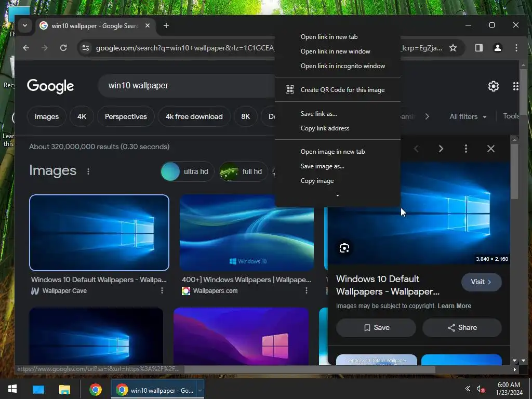Close the win10 wallpaper tab
This screenshot has width=532, height=399.
point(148,25)
